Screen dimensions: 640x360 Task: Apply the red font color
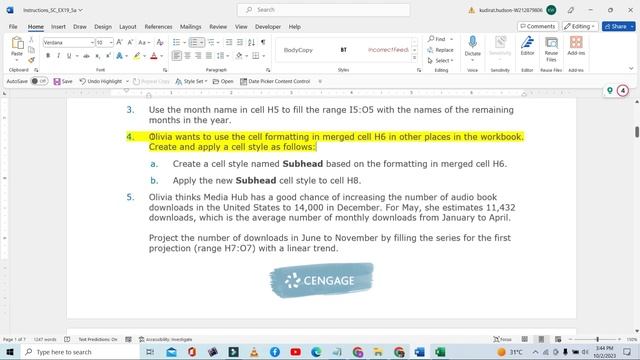(154, 56)
